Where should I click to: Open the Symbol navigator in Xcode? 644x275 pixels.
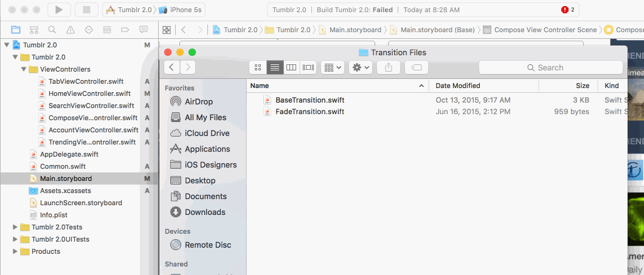click(x=34, y=30)
